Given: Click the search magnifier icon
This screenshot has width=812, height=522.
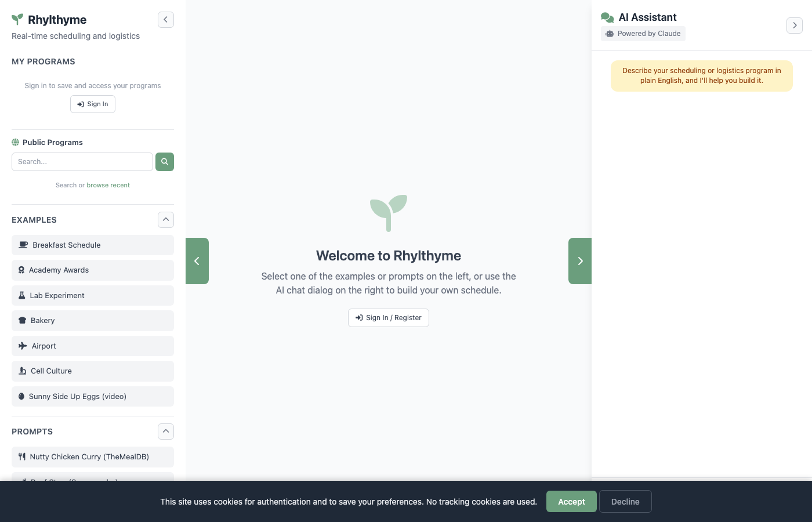Looking at the screenshot, I should pyautogui.click(x=164, y=162).
